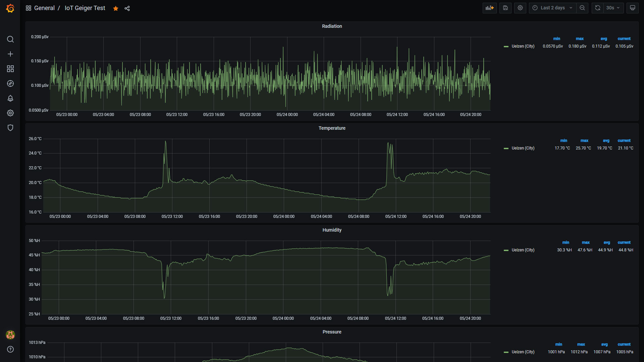This screenshot has width=644, height=362.
Task: Sort Radiation legend by current
Action: pyautogui.click(x=624, y=39)
